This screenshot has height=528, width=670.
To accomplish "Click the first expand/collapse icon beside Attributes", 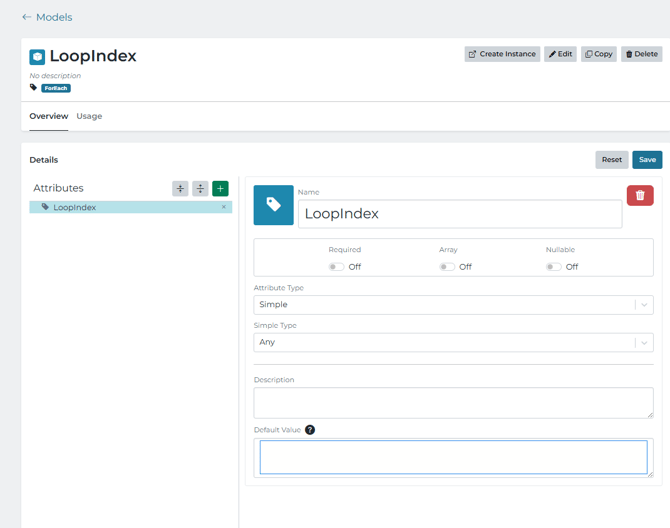I will coord(180,188).
